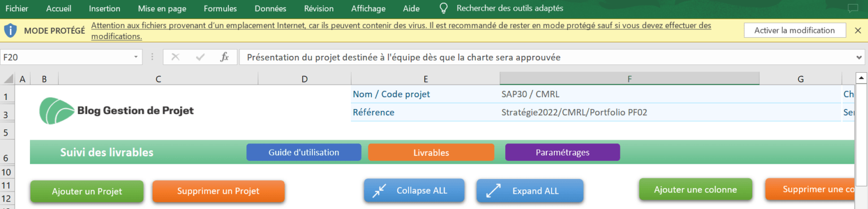
Task: Click Activer la modification button
Action: pos(795,31)
